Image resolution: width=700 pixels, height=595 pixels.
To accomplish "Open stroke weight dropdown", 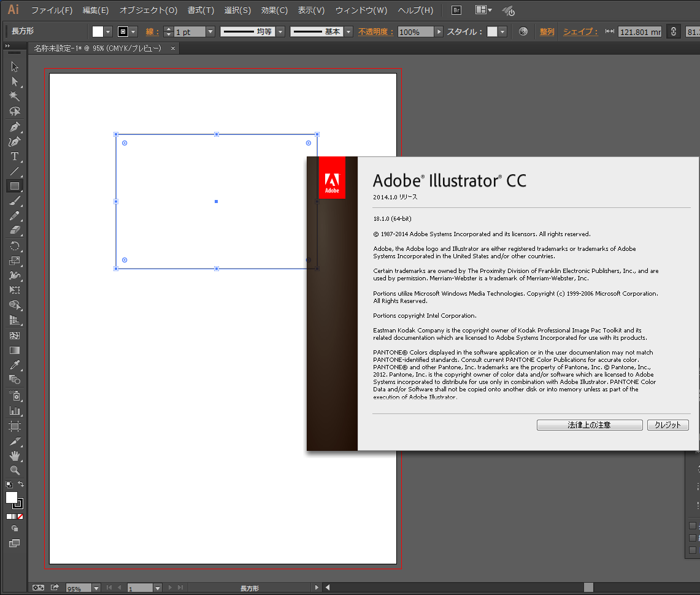I will [x=210, y=32].
